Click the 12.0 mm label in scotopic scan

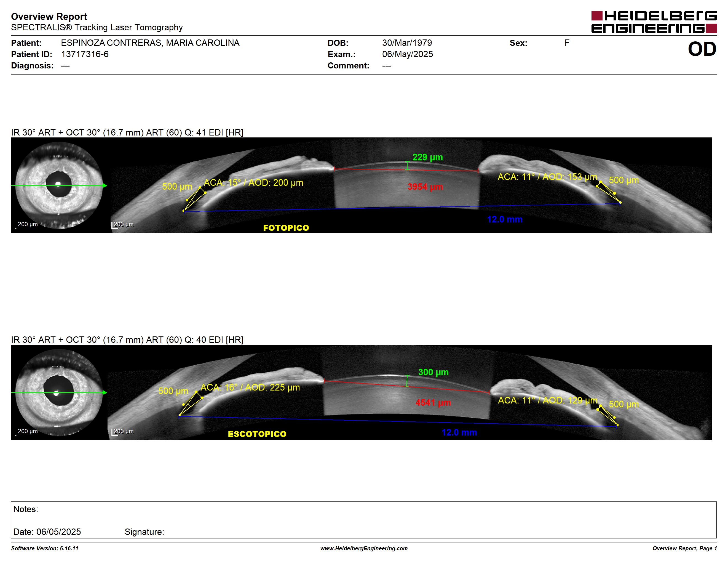[x=459, y=432]
